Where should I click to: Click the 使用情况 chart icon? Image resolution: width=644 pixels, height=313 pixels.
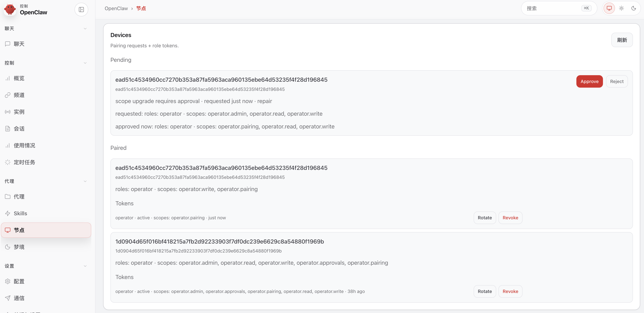pyautogui.click(x=8, y=145)
